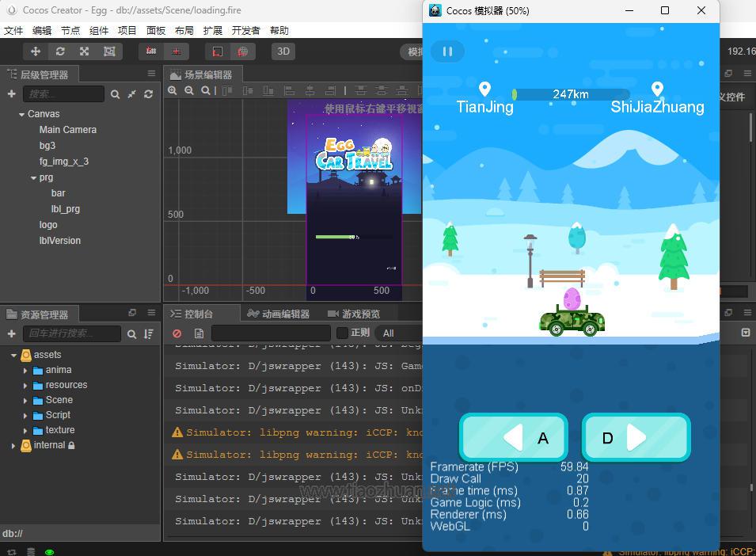Viewport: 756px width, 556px height.
Task: Click the hierarchy search input field
Action: point(63,94)
